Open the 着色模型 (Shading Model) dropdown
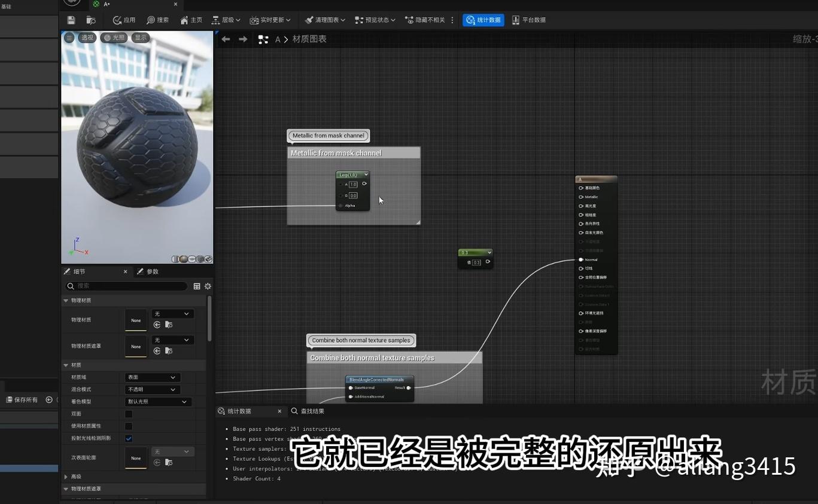Viewport: 818px width, 504px height. pyautogui.click(x=158, y=402)
